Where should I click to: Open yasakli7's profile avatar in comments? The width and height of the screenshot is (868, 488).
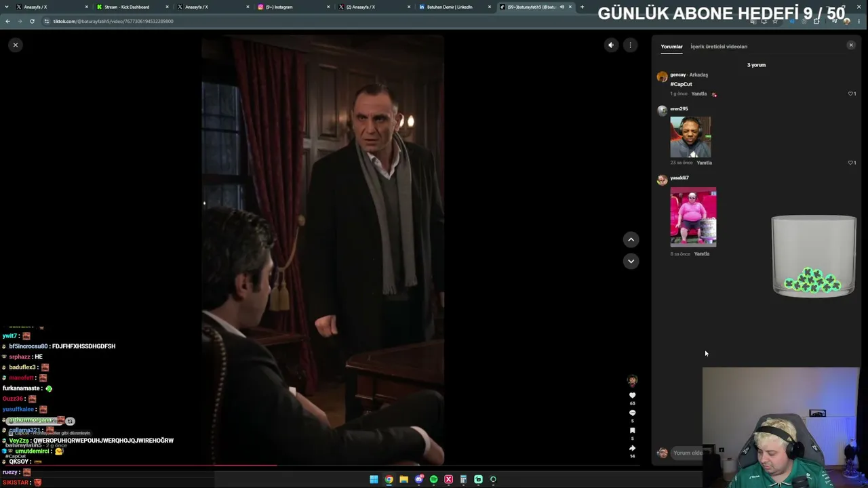click(x=662, y=180)
